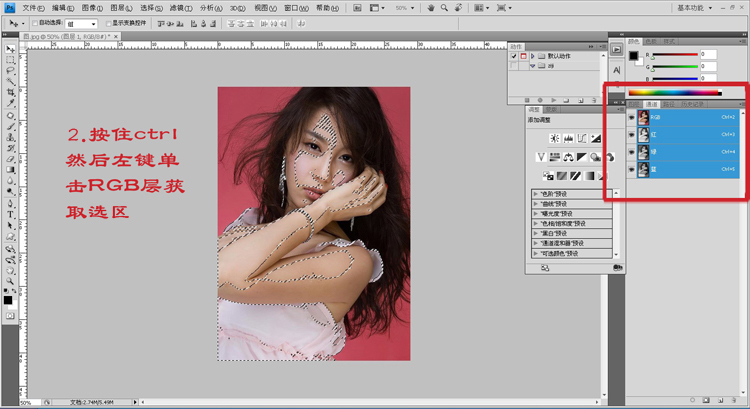Select the Rectangular Marquee tool

click(10, 60)
